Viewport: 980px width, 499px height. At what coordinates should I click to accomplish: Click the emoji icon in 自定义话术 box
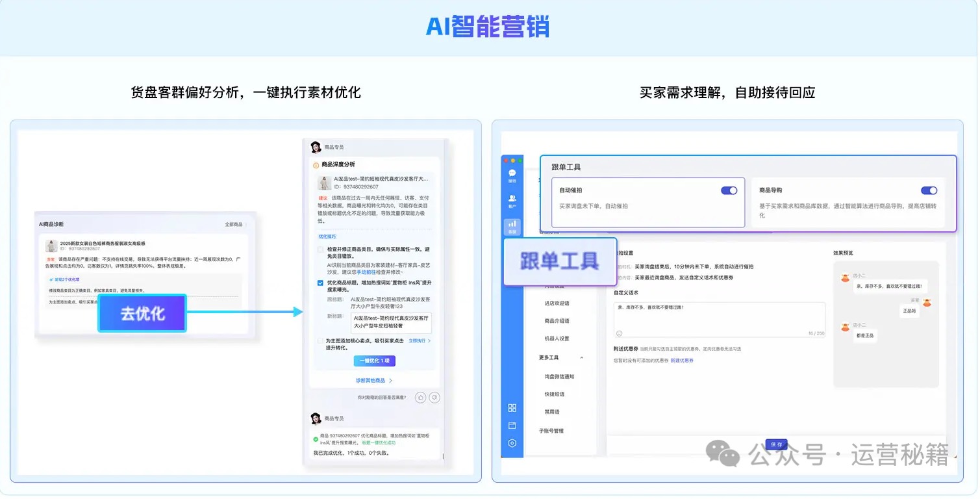click(619, 333)
